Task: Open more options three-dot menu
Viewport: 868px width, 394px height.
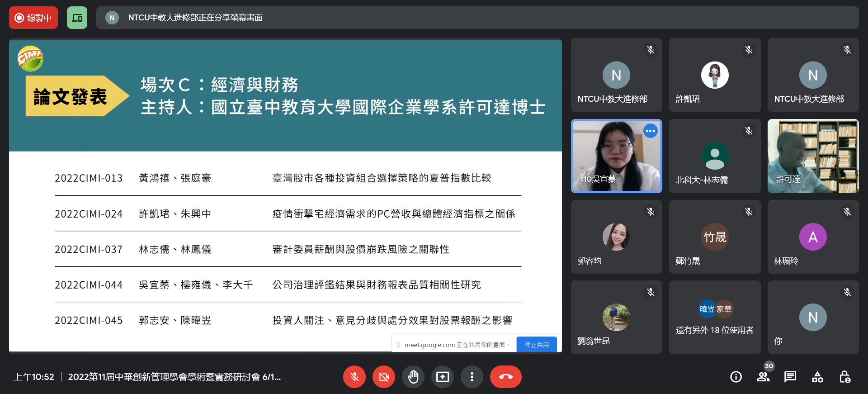Action: 472,377
